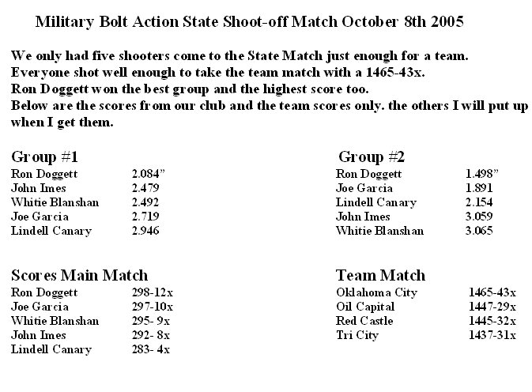
Task: Click the Group #2 heading
Action: (369, 155)
